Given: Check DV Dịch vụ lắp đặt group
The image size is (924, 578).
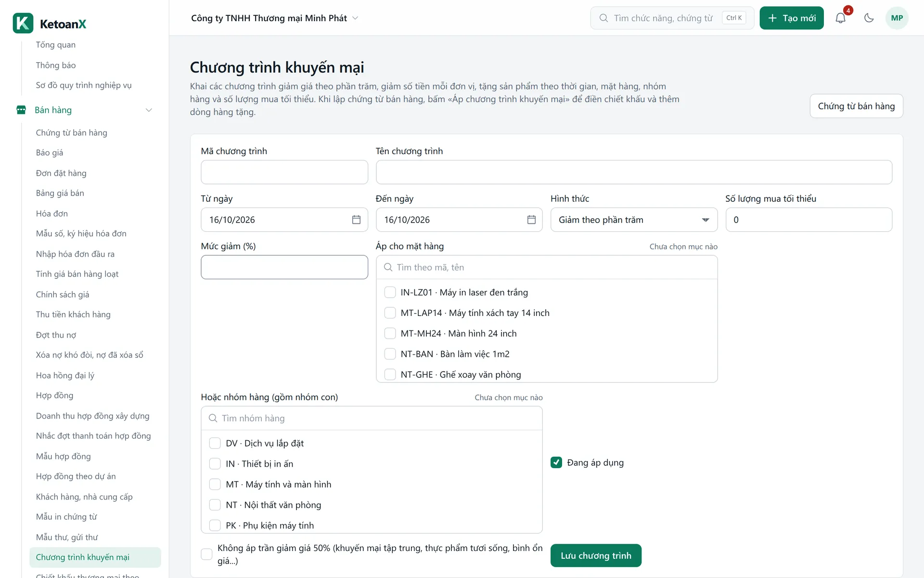Looking at the screenshot, I should click(x=215, y=443).
